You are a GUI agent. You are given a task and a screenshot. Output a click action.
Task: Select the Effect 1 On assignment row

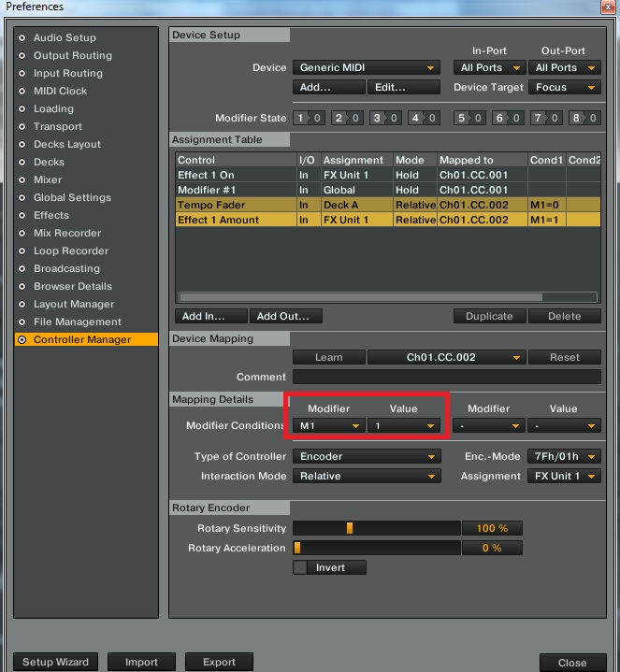tap(387, 175)
